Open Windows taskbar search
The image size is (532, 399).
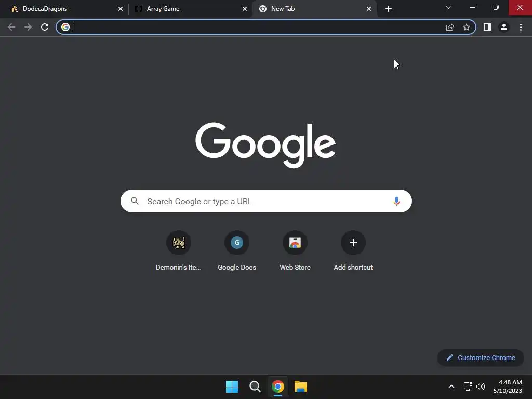[x=255, y=387]
